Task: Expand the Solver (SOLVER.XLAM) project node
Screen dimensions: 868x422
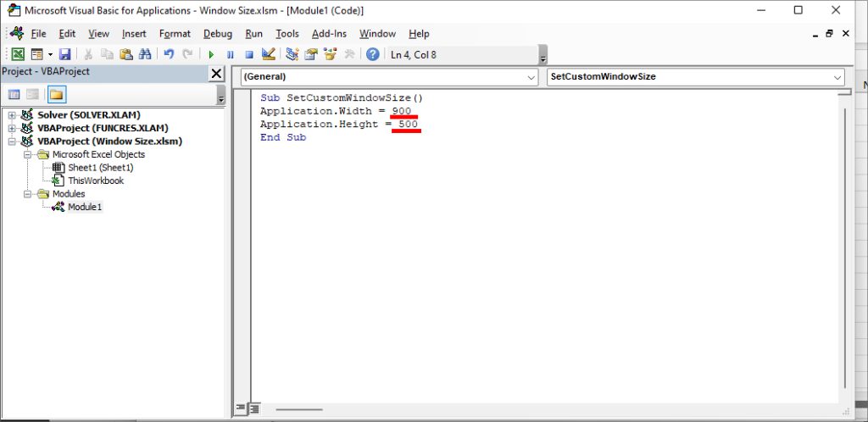Action: [12, 115]
